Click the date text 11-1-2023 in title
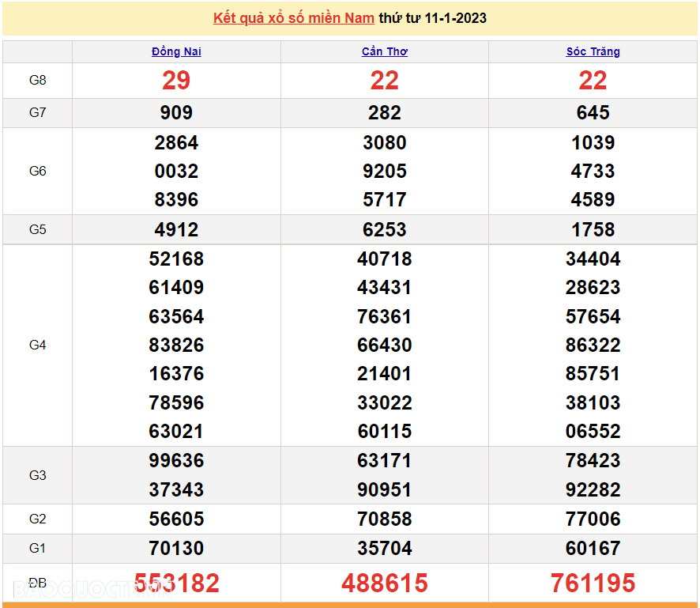 pos(455,18)
